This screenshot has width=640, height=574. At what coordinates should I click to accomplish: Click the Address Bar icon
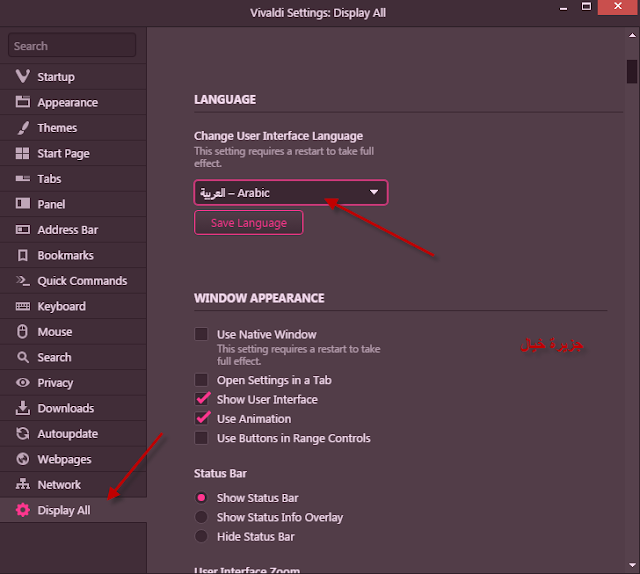[x=22, y=229]
